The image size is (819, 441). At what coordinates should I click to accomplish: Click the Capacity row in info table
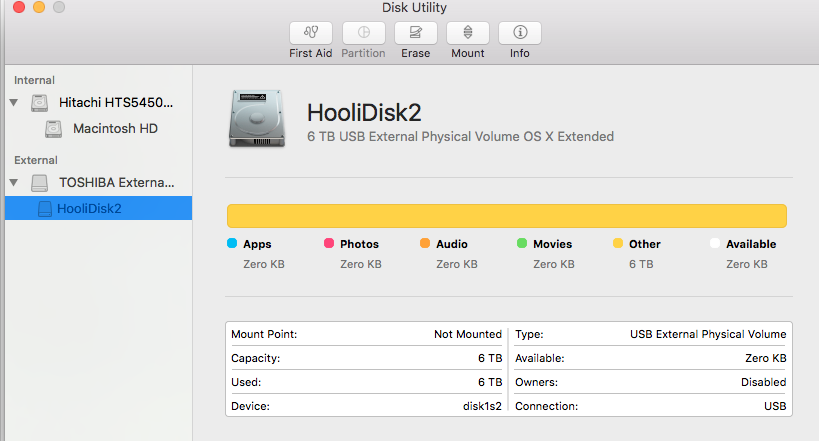[x=367, y=358]
